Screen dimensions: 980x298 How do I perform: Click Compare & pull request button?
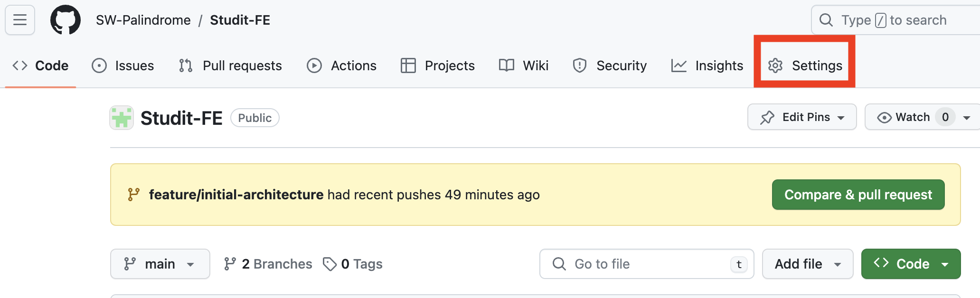click(858, 195)
